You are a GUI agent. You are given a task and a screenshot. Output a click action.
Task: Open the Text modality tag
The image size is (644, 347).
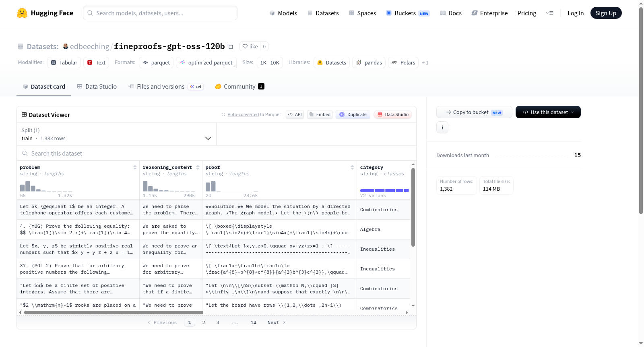[96, 62]
